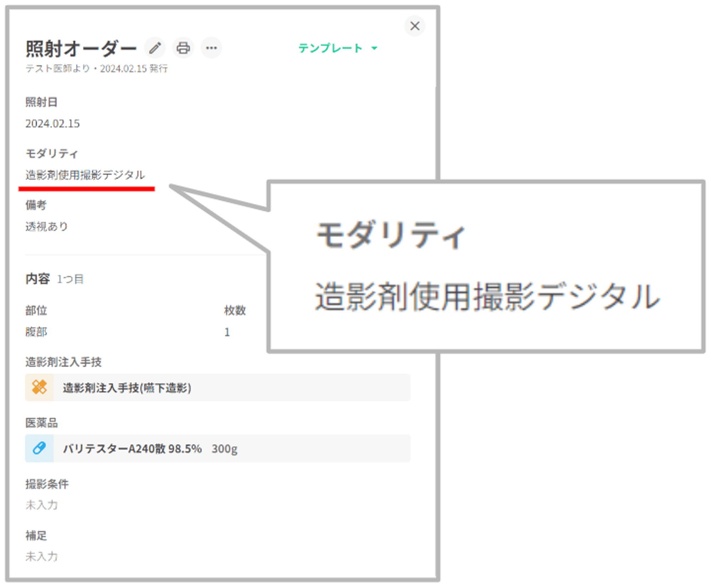Click the 部位 value 腹部
Viewport: 712px width, 588px height.
36,332
